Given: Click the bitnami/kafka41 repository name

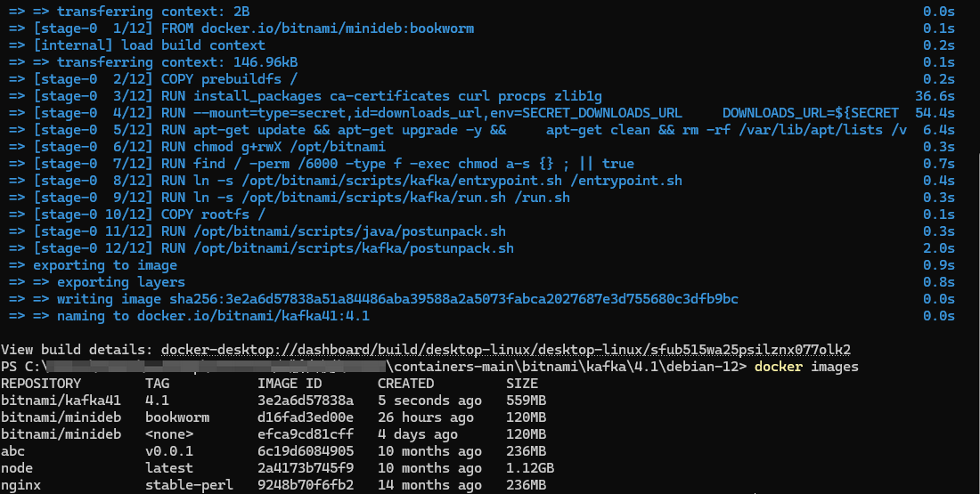Looking at the screenshot, I should click(x=61, y=401).
